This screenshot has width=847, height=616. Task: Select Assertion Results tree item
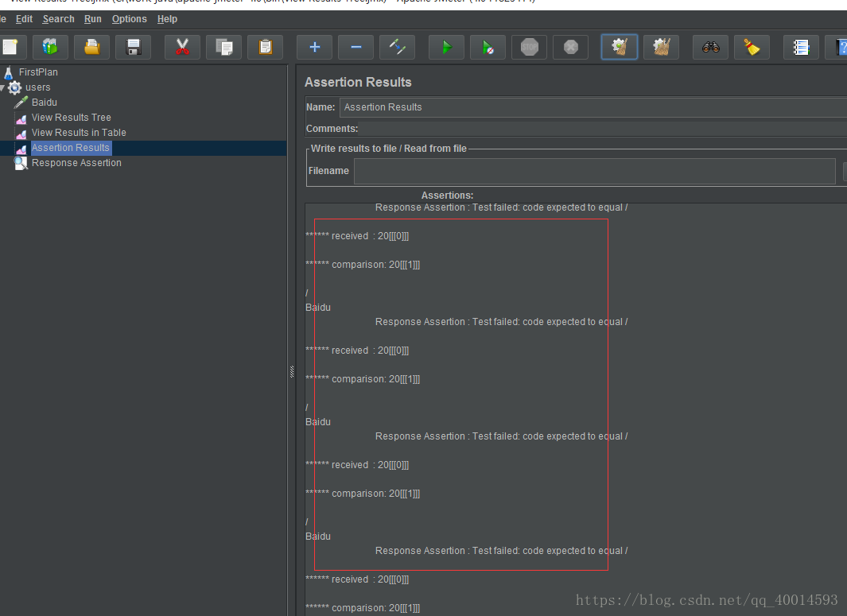click(70, 148)
